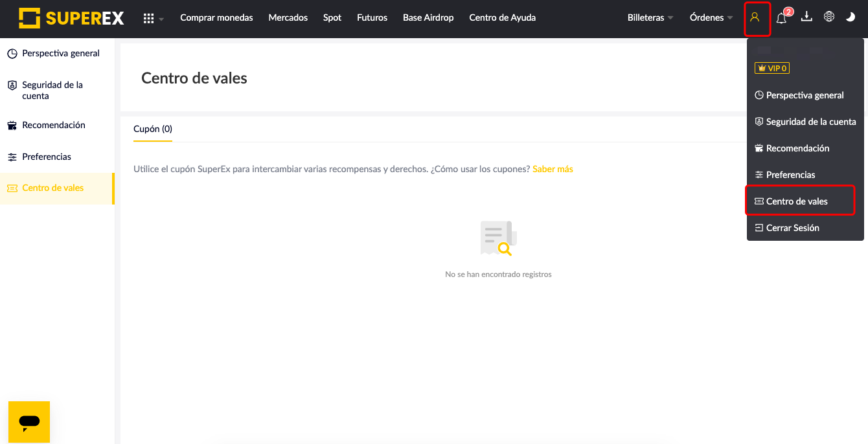Open Recomendación in left sidebar
This screenshot has height=444, width=868.
coord(57,125)
